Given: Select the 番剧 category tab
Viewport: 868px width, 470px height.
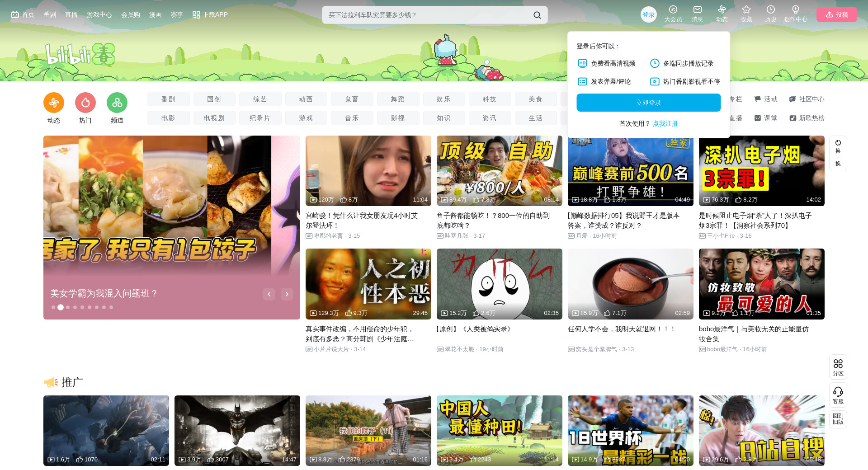Looking at the screenshot, I should point(168,99).
